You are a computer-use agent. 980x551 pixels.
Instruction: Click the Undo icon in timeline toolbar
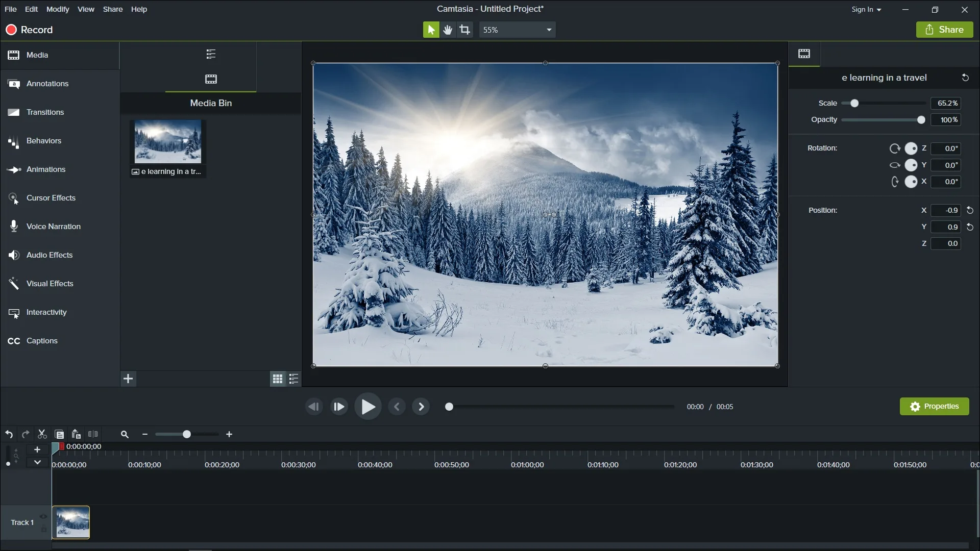pyautogui.click(x=9, y=435)
